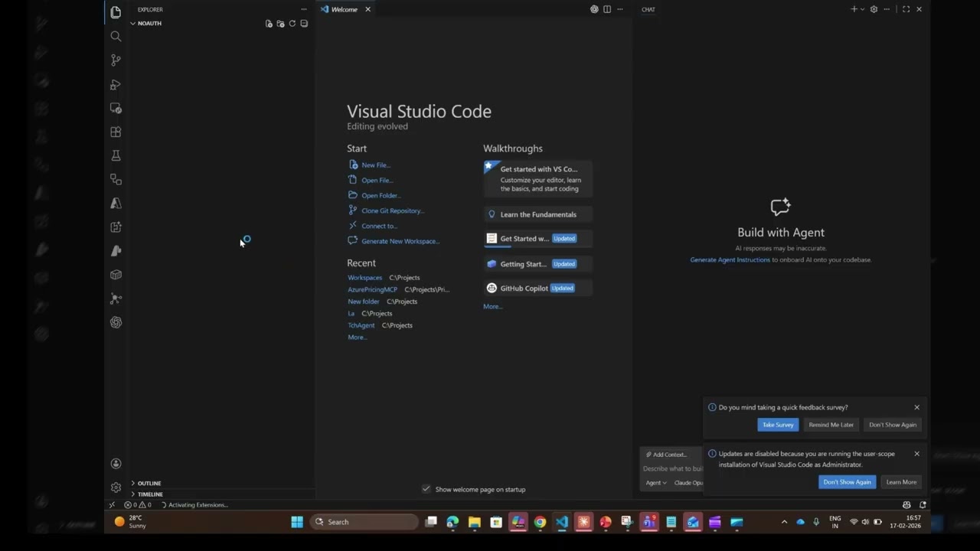The height and width of the screenshot is (551, 980).
Task: Open the GitHub Copilot walkthrough
Action: [538, 288]
